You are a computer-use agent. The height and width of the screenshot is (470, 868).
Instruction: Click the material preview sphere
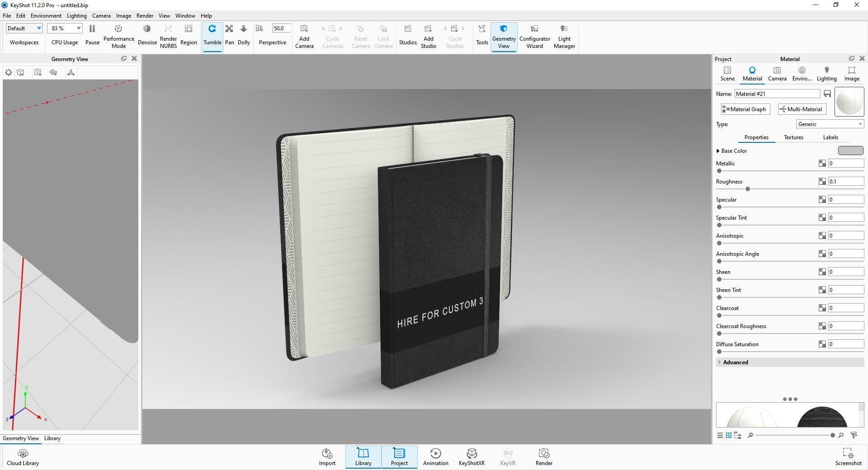849,102
